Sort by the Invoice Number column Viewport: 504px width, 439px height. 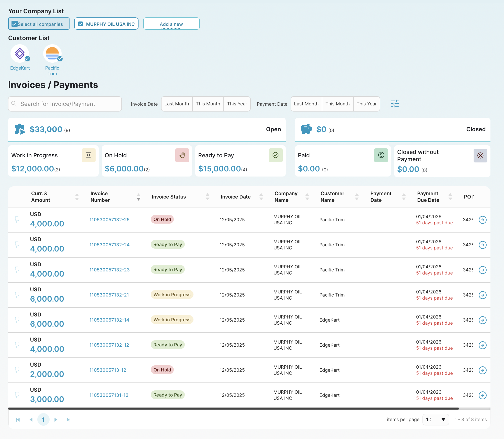coord(138,197)
